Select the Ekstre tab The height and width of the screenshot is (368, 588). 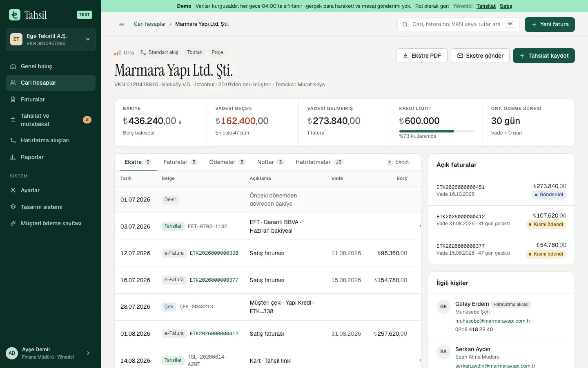click(x=138, y=162)
